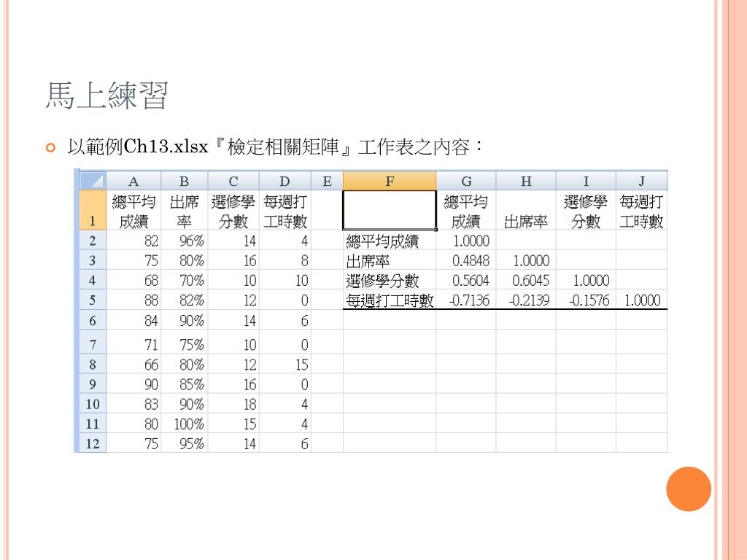Viewport: 747px width, 560px height.
Task: Click the Select All corner of the spreadsheet
Action: 93,181
